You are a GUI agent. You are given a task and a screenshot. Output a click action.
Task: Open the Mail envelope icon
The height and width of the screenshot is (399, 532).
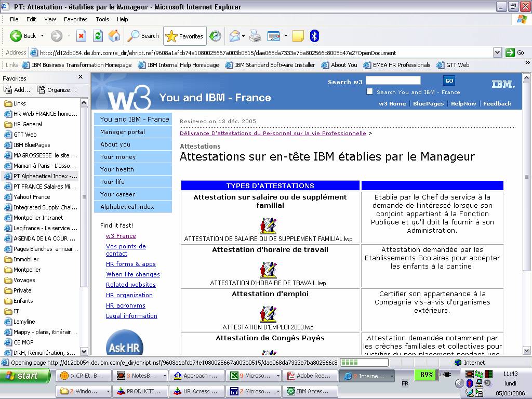[x=234, y=36]
